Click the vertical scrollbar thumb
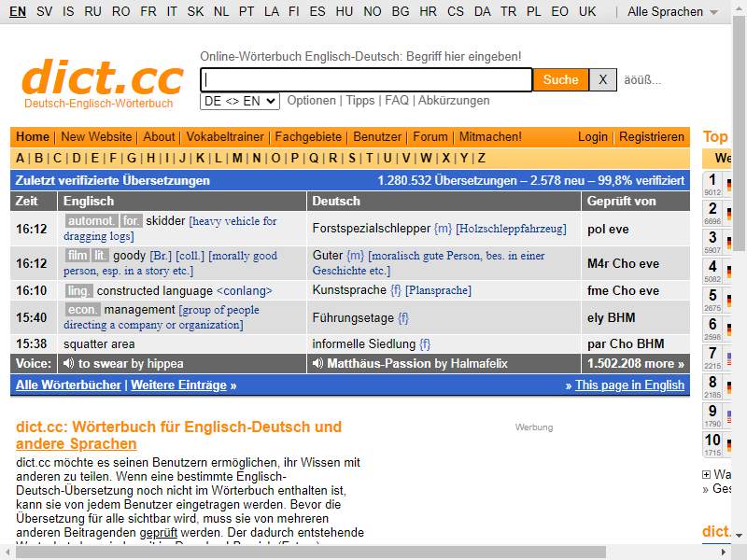 [740, 132]
